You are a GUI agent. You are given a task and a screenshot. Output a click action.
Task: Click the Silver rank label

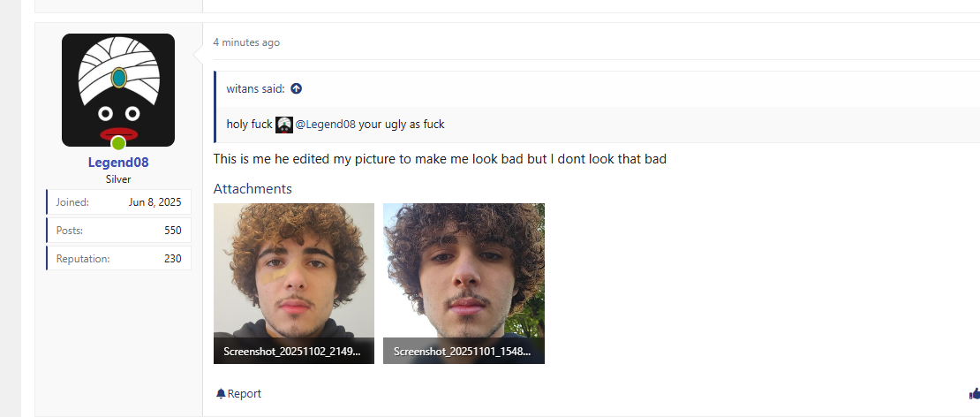[118, 179]
